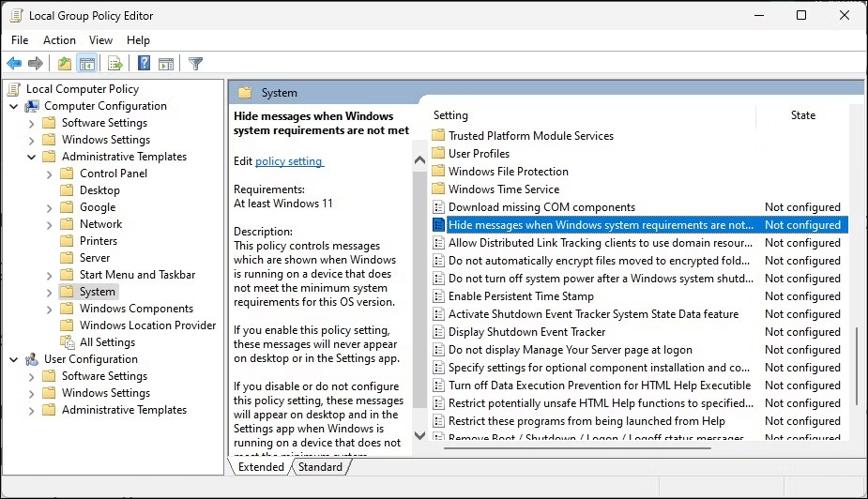Screen dimensions: 868x499
Task: Click the Back arrow toolbar icon
Action: 14,64
